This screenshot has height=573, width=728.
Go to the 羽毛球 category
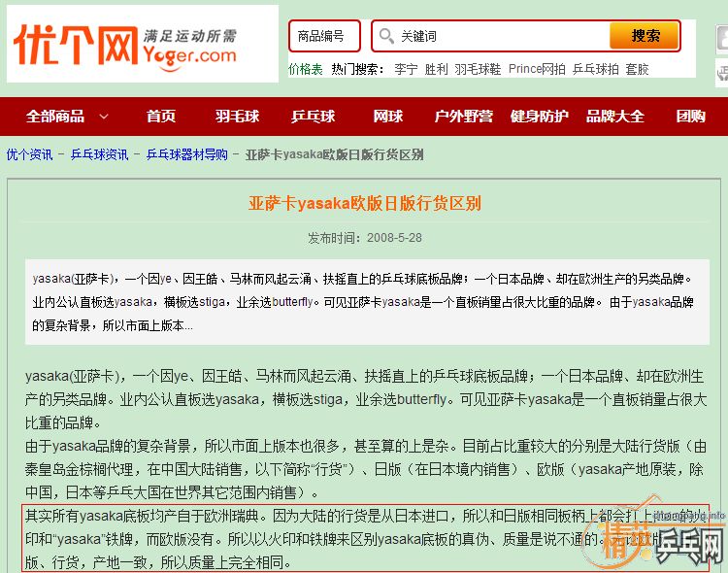click(x=238, y=117)
